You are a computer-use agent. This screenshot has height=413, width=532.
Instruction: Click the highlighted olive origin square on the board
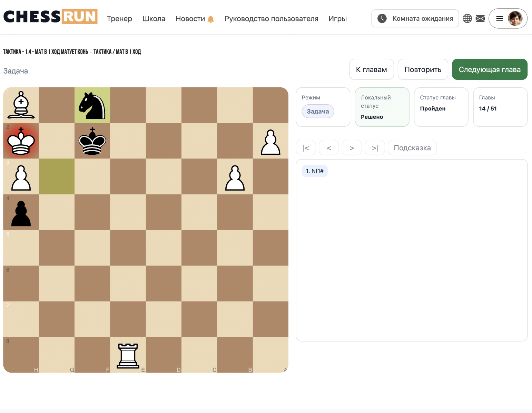pos(57,176)
